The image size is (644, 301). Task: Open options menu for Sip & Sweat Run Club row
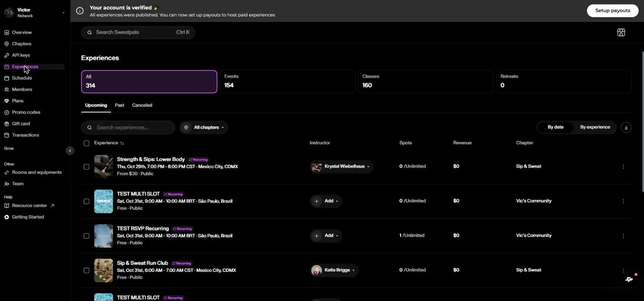623,270
